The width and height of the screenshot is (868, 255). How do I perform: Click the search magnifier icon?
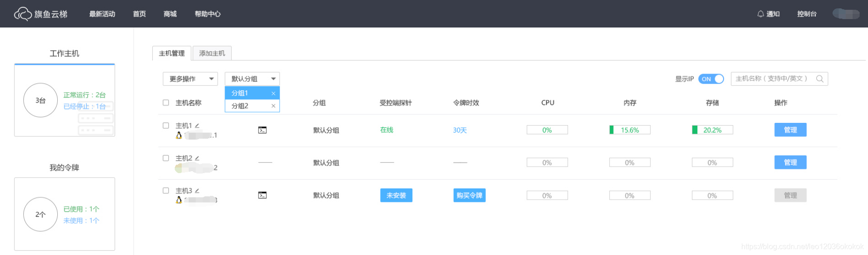[x=820, y=79]
